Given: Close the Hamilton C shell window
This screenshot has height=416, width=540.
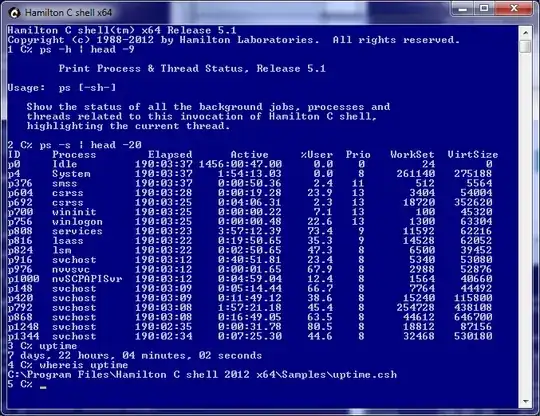Looking at the screenshot, I should tap(513, 8).
